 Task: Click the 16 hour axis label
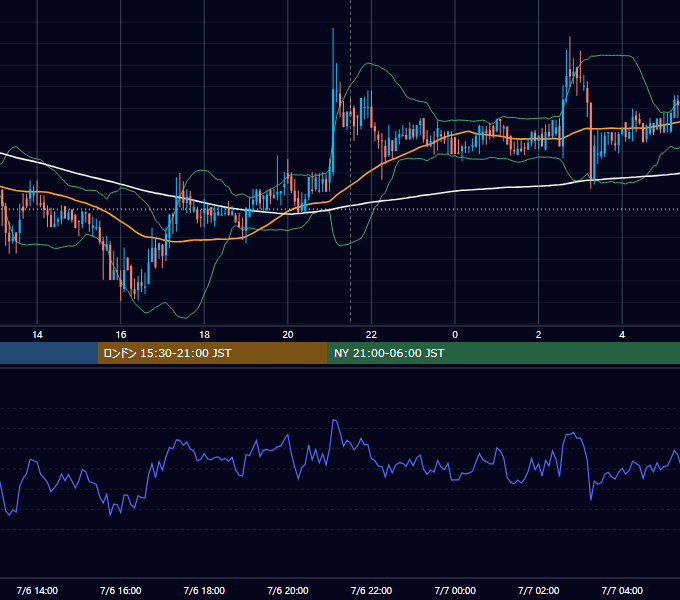(x=121, y=335)
